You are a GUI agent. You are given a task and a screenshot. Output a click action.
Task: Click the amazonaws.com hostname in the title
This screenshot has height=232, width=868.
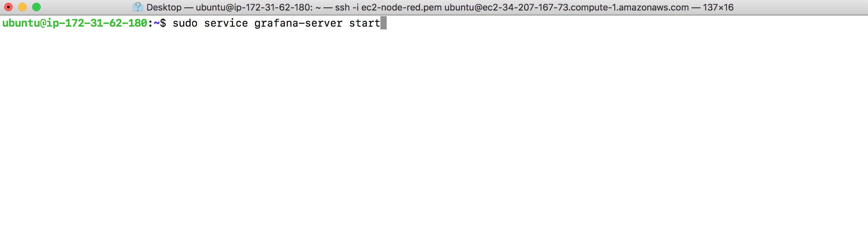566,7
